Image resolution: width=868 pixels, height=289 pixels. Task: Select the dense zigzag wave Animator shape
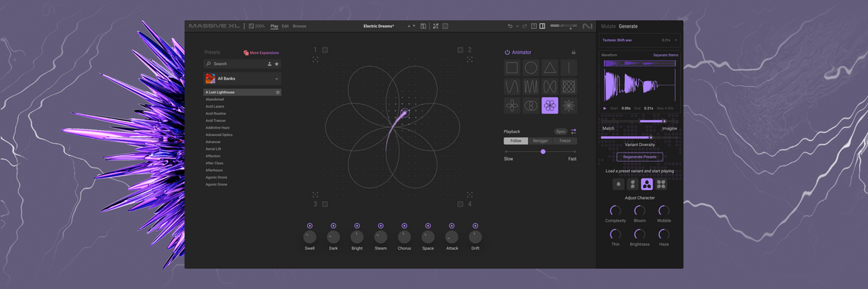(x=531, y=87)
